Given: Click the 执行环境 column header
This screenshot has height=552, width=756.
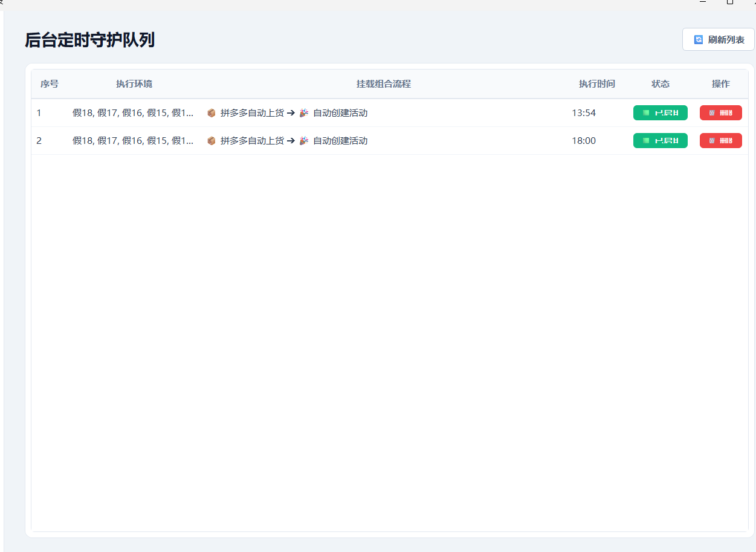Looking at the screenshot, I should (x=134, y=84).
